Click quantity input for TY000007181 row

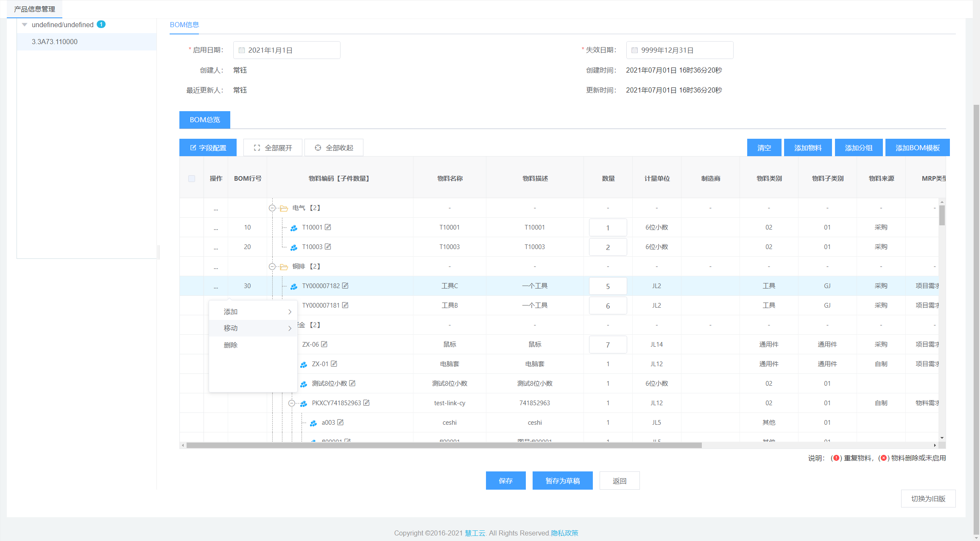point(608,306)
